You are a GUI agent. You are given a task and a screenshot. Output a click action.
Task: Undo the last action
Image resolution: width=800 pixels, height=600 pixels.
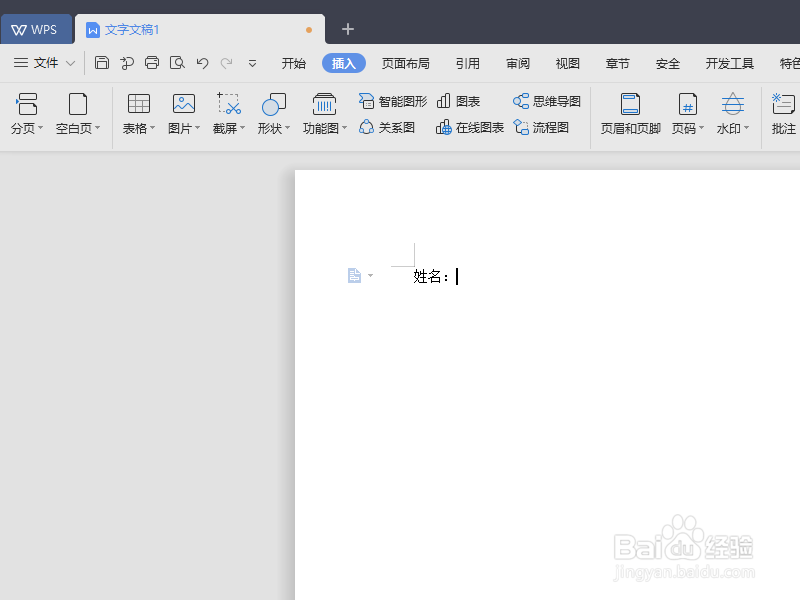[202, 63]
